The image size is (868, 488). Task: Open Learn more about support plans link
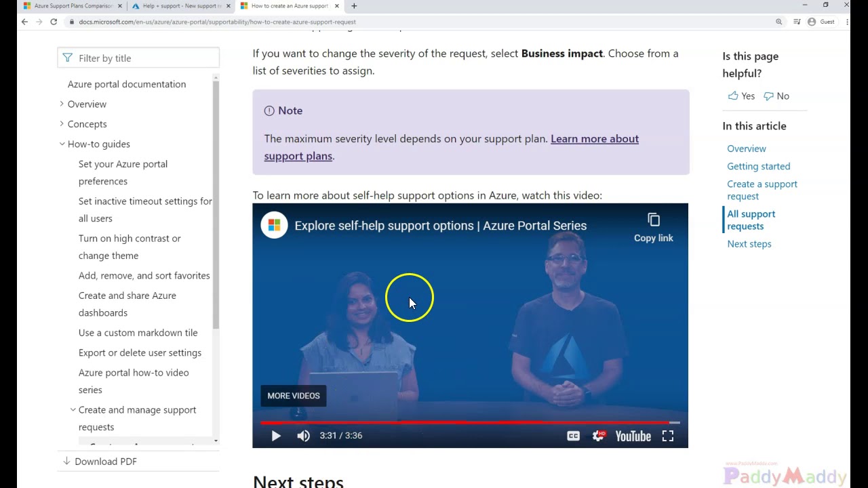coord(451,147)
